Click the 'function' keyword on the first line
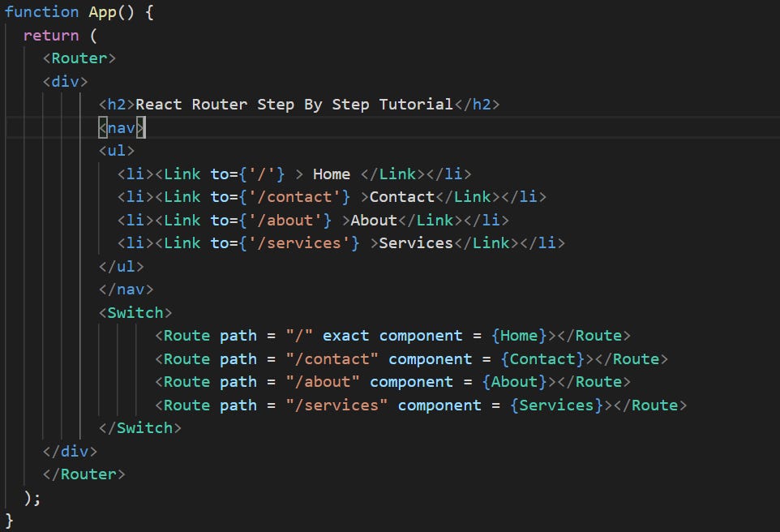Viewport: 780px width, 532px height. (x=41, y=12)
